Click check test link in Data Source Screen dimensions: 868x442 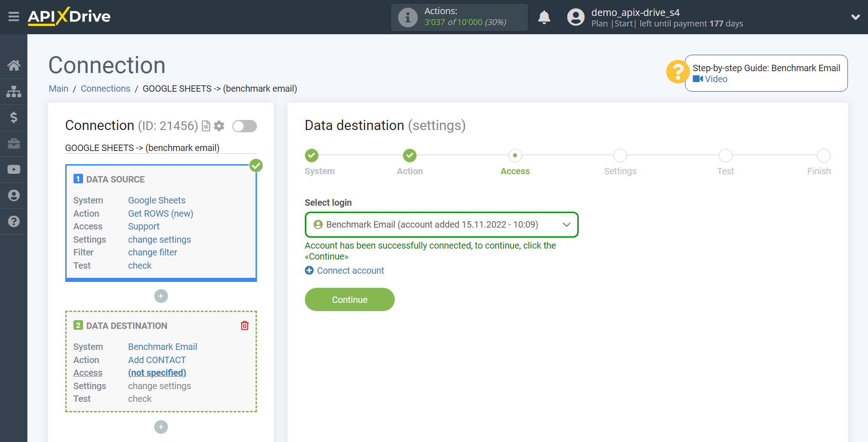point(140,265)
